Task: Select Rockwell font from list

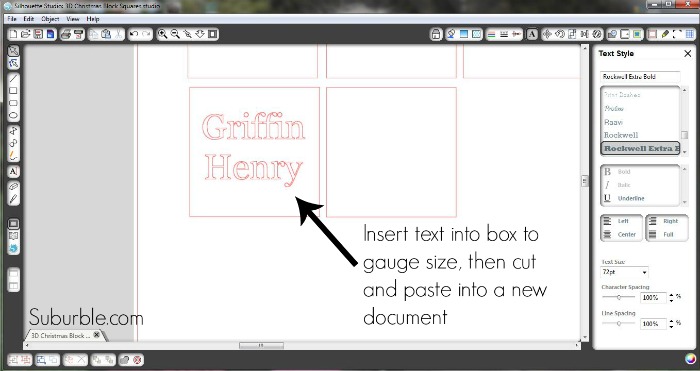Action: click(x=621, y=135)
